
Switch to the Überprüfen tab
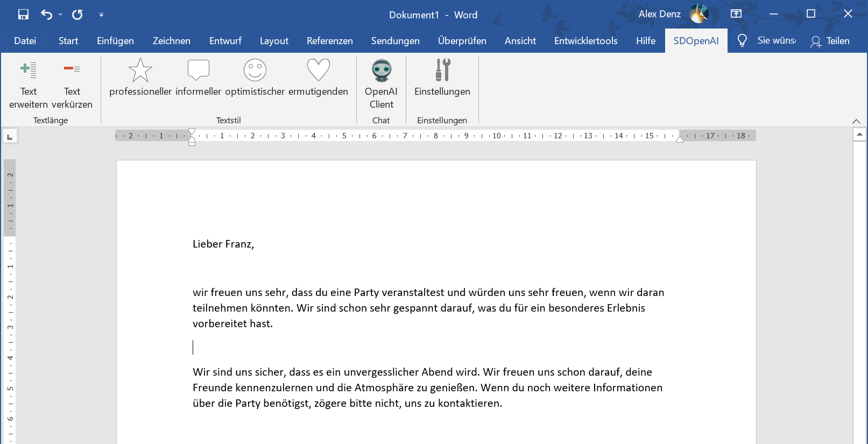click(462, 41)
